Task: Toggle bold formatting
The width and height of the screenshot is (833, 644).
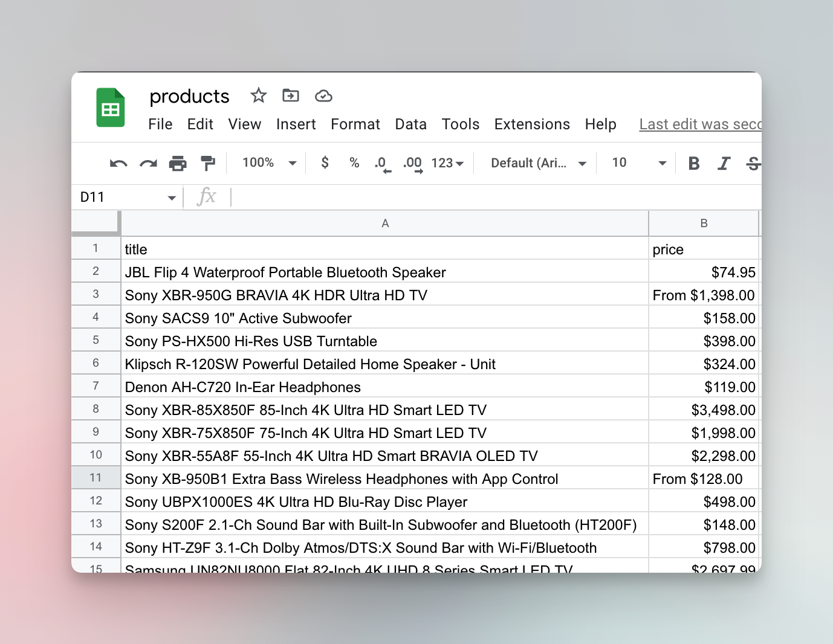Action: pyautogui.click(x=693, y=163)
